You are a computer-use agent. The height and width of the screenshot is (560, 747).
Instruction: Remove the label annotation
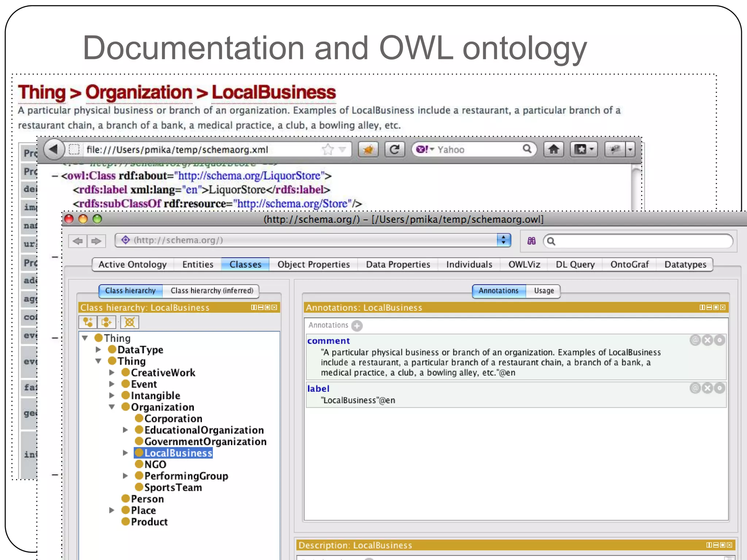click(708, 388)
